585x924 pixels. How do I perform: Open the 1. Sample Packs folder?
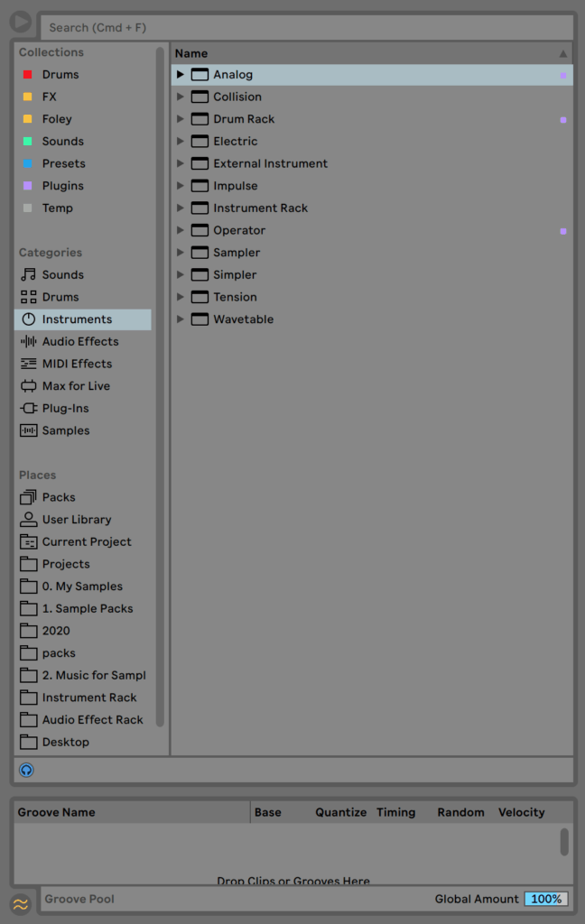[x=88, y=609]
